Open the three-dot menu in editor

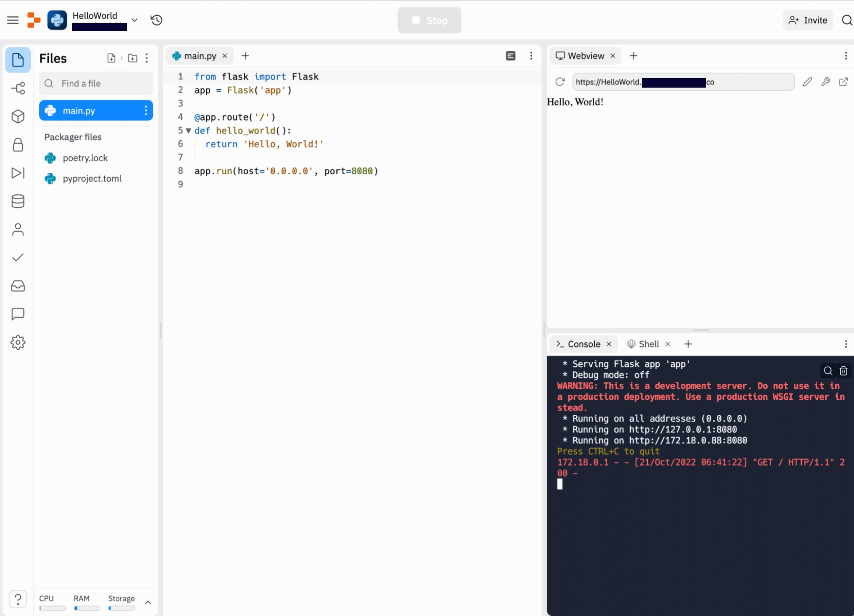[531, 56]
